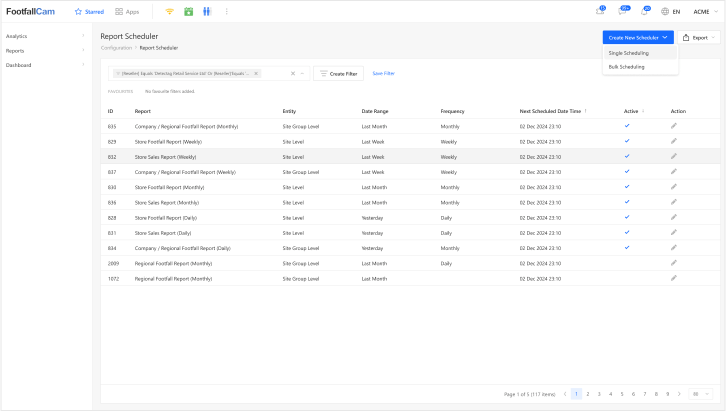
Task: Toggle Active checkmark for row 832
Action: point(627,156)
